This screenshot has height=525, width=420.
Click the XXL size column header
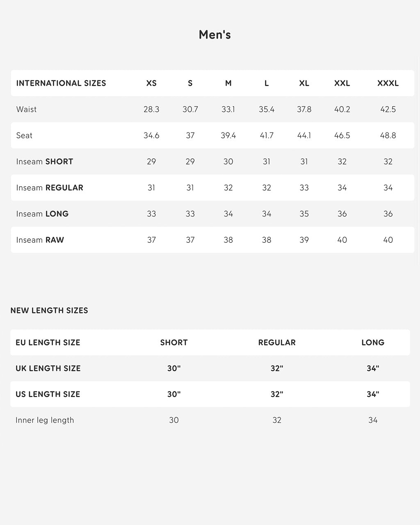(x=342, y=83)
